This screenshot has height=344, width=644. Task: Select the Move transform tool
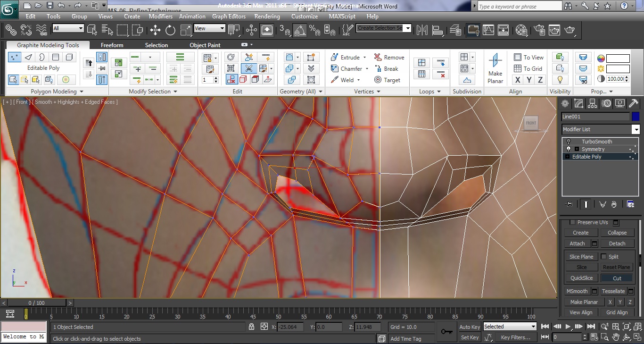coord(155,30)
